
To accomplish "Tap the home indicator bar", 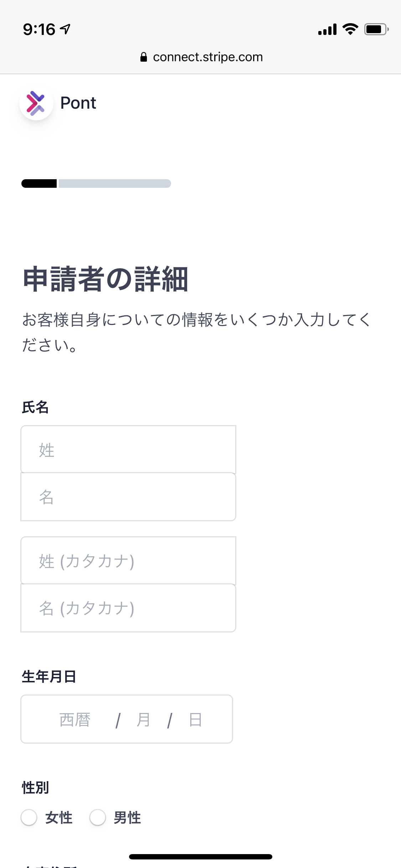I will point(201,857).
